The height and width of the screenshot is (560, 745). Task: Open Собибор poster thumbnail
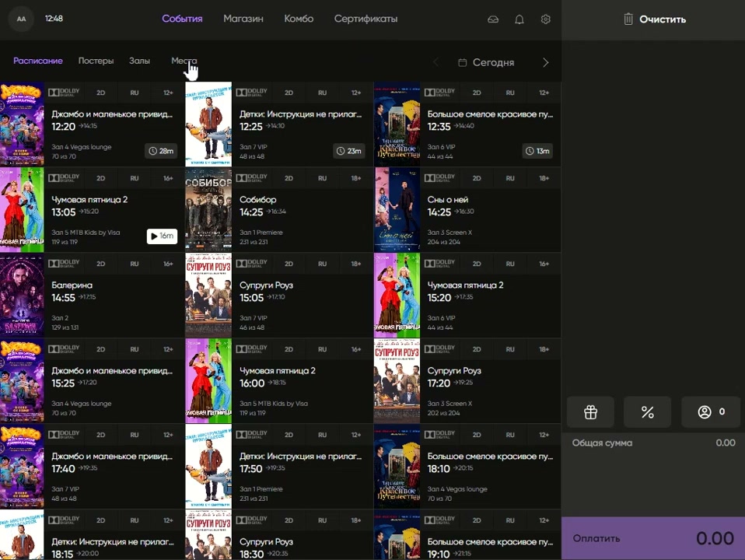208,210
